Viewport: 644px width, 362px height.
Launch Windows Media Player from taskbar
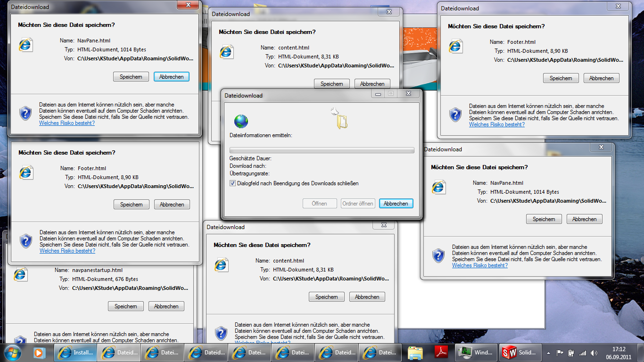(x=39, y=352)
